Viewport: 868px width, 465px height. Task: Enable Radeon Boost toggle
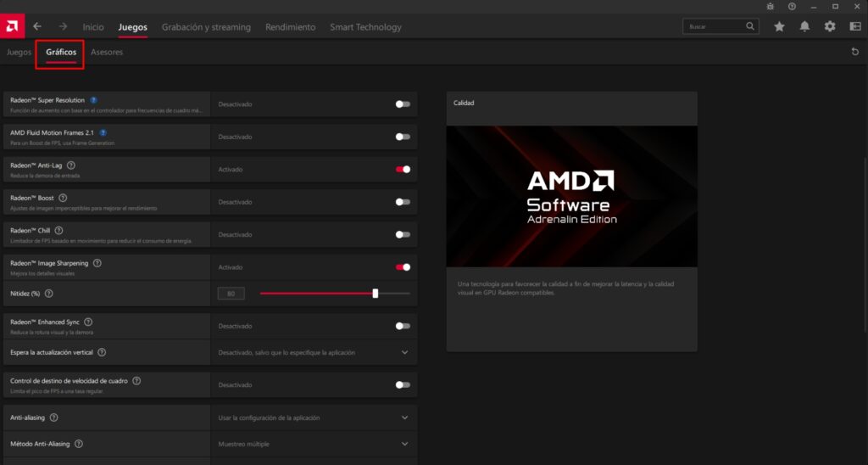point(403,202)
